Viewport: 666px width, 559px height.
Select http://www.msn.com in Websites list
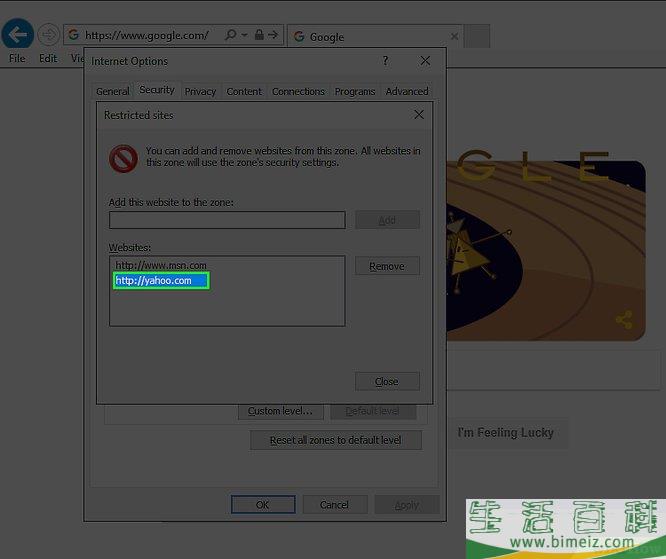(161, 265)
